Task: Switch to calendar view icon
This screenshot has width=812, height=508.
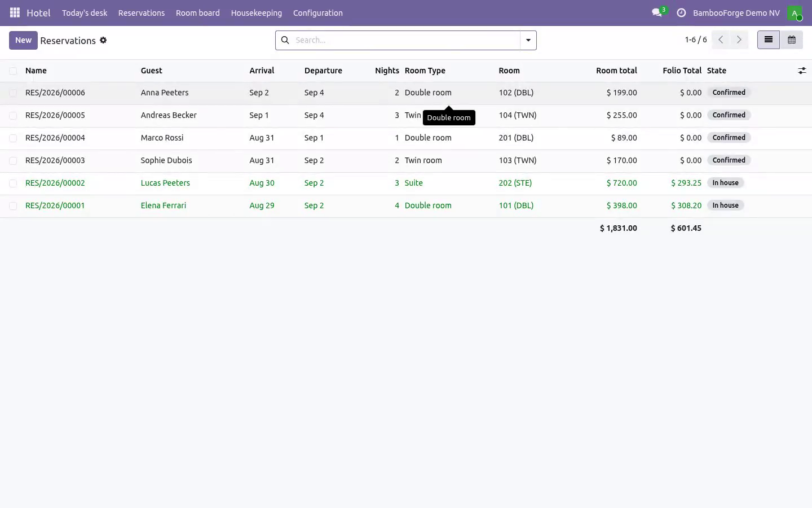Action: pyautogui.click(x=792, y=40)
